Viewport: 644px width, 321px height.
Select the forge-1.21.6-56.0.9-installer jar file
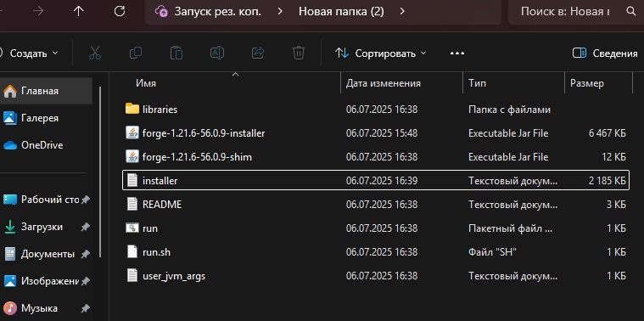coord(375,133)
